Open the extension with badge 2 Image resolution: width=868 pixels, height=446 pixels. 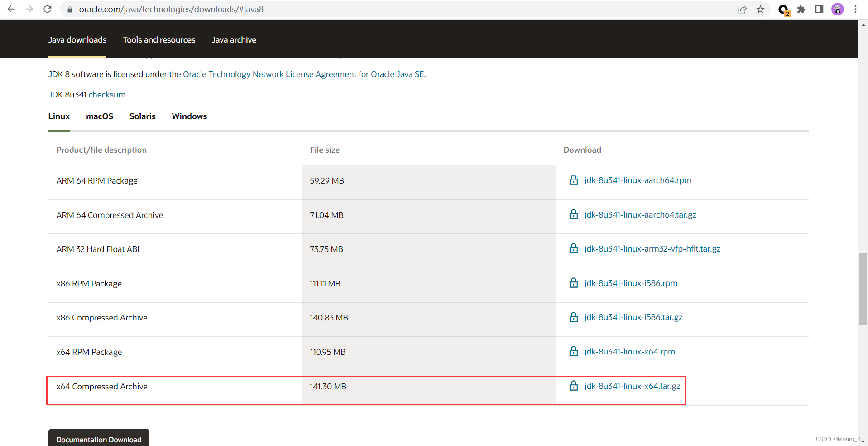(784, 10)
